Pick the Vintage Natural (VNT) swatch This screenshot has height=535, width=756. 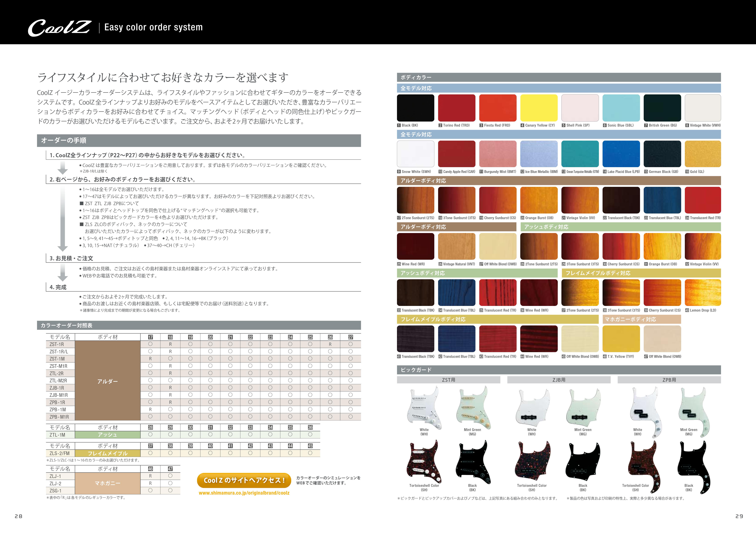coord(457,246)
